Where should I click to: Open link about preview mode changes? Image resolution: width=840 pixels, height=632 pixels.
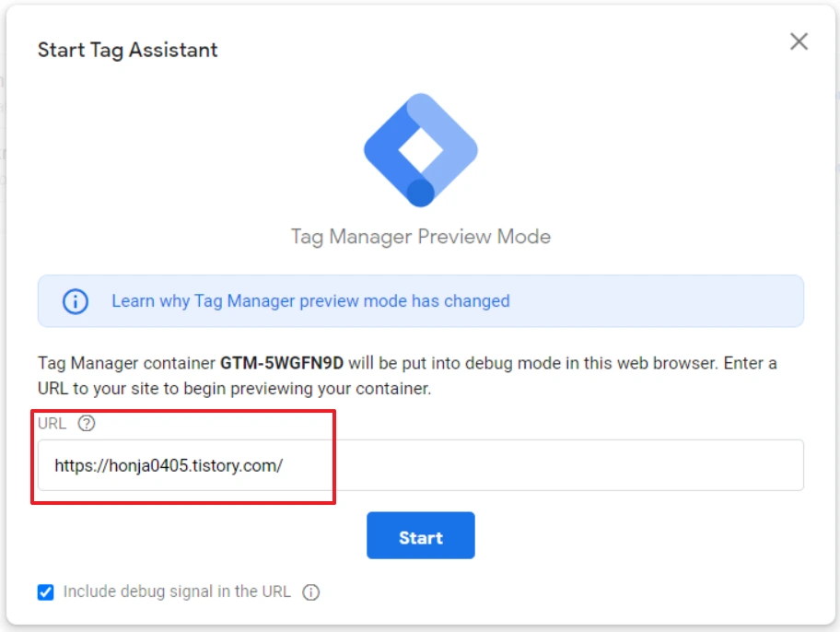[310, 300]
